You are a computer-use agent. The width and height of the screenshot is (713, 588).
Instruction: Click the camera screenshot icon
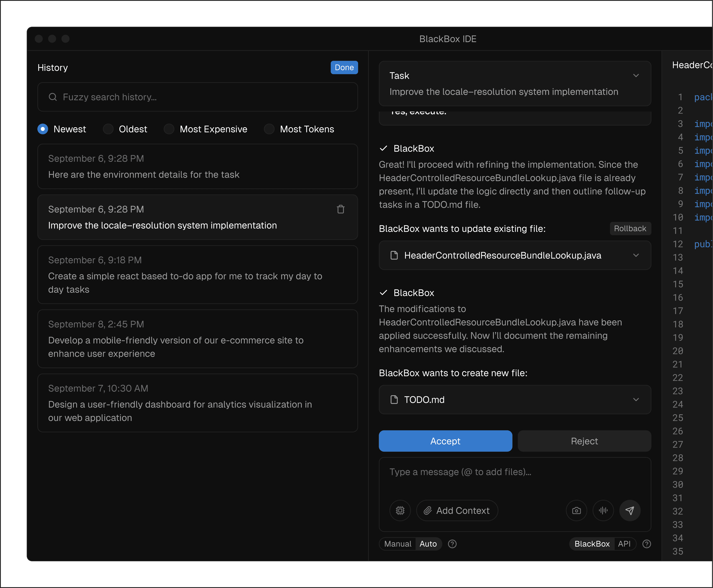(576, 511)
